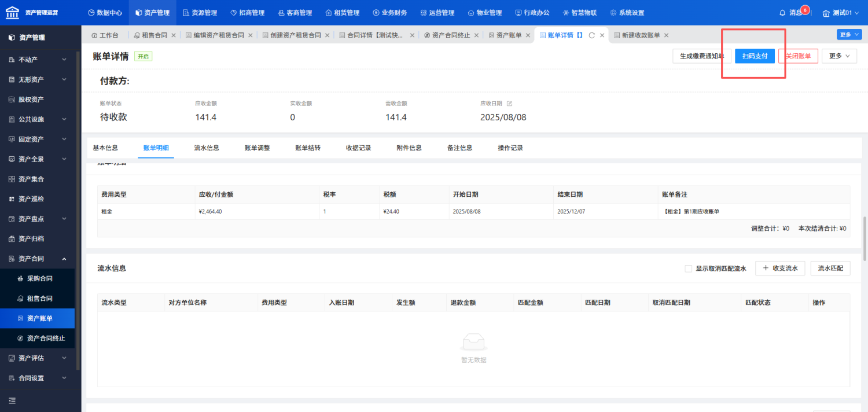Open the 系统设置 top menu
Image resolution: width=868 pixels, height=412 pixels.
(x=627, y=12)
